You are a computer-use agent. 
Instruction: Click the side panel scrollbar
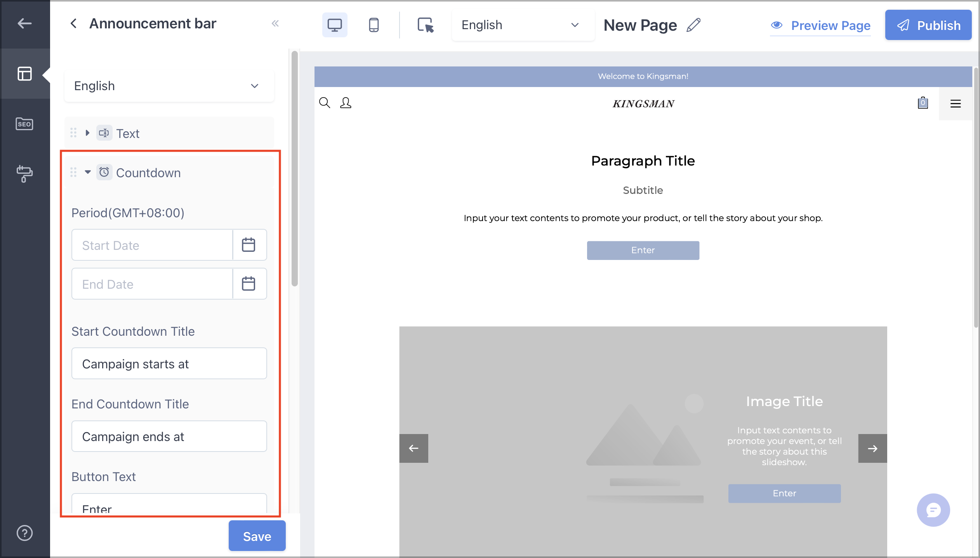pos(295,169)
